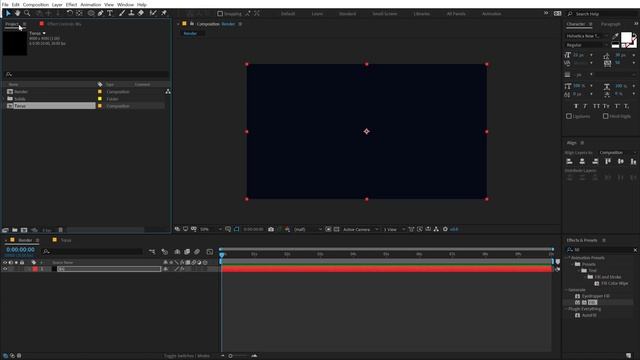Image resolution: width=640 pixels, height=360 pixels.
Task: Open the File menu
Action: click(x=5, y=4)
